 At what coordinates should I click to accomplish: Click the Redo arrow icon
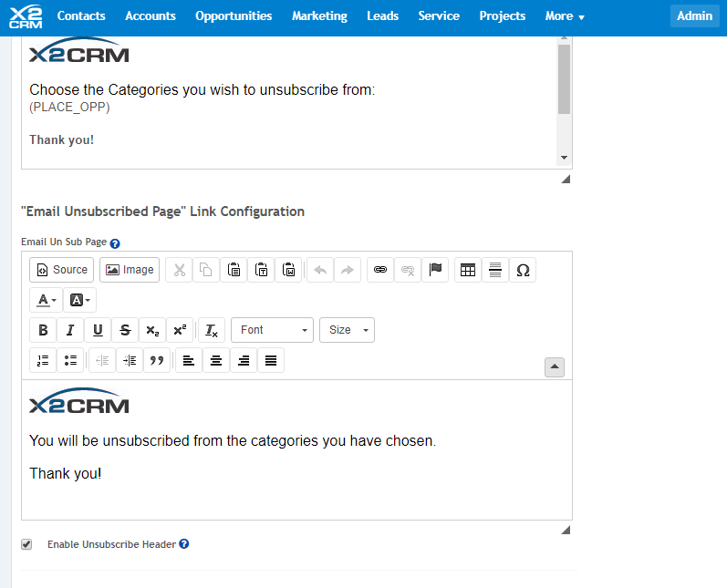pos(348,270)
